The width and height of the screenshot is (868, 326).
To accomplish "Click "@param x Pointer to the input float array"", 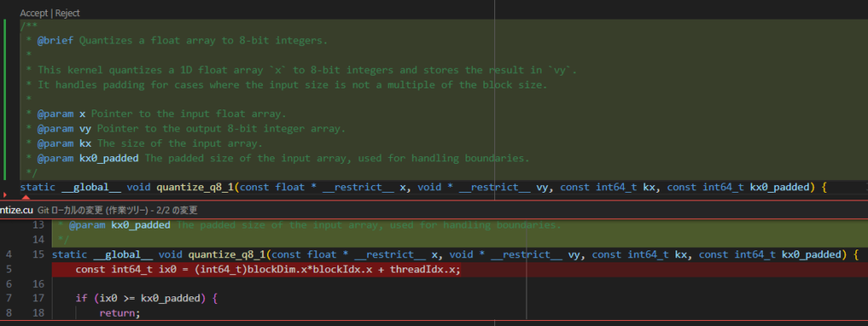I will tap(156, 115).
